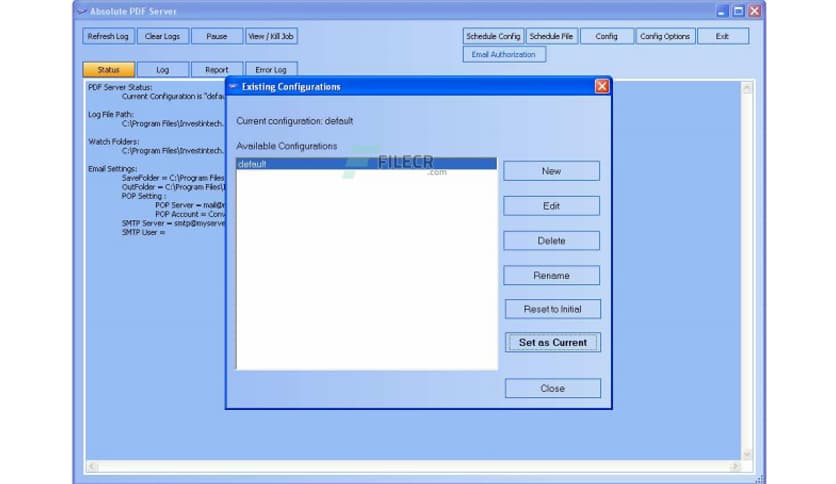Select the default configuration in list
The width and height of the screenshot is (836, 484).
pos(366,164)
